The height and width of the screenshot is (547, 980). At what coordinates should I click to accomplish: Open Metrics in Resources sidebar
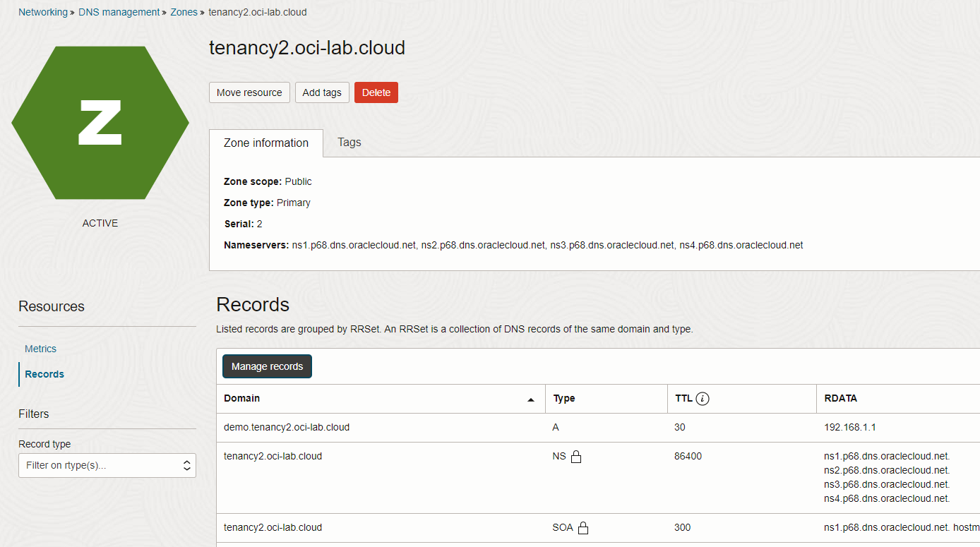pos(40,349)
